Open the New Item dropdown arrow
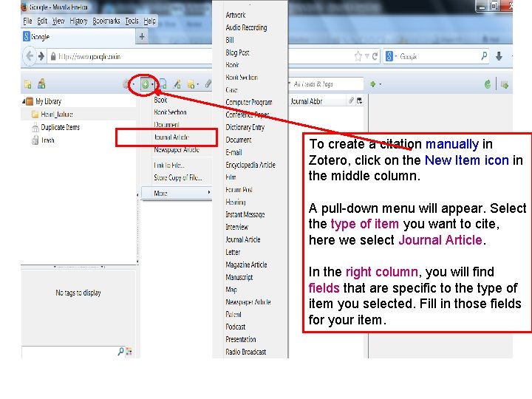532x399 pixels. click(x=152, y=84)
